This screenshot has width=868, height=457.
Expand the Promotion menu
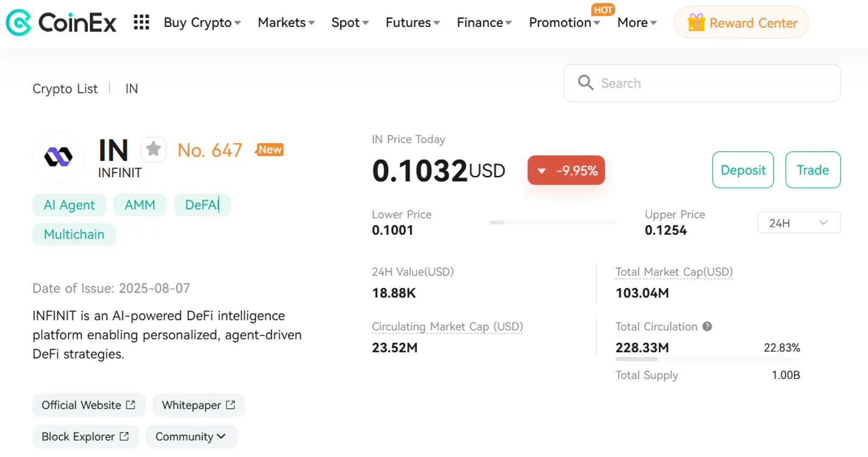click(564, 23)
